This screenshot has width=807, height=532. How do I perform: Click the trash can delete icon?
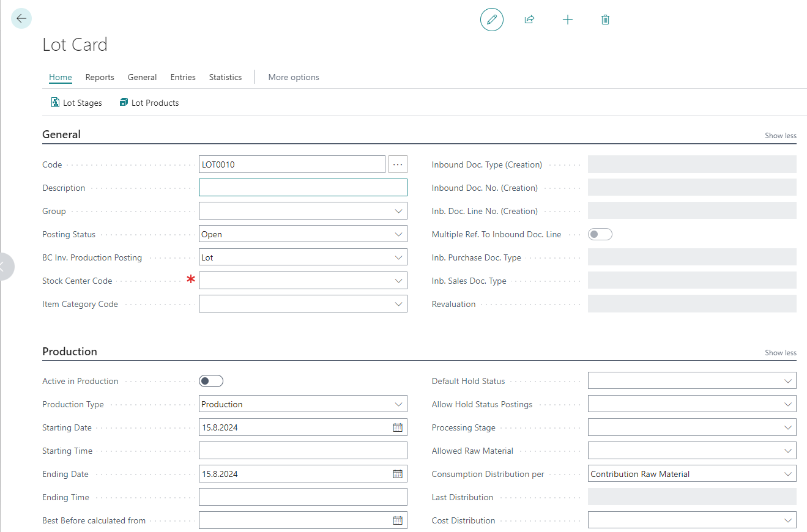[605, 20]
